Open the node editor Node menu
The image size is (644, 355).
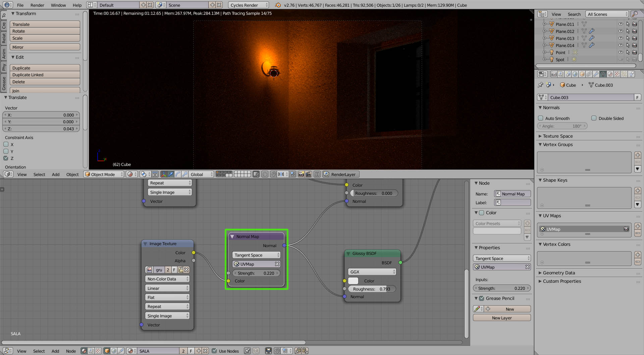pyautogui.click(x=71, y=351)
